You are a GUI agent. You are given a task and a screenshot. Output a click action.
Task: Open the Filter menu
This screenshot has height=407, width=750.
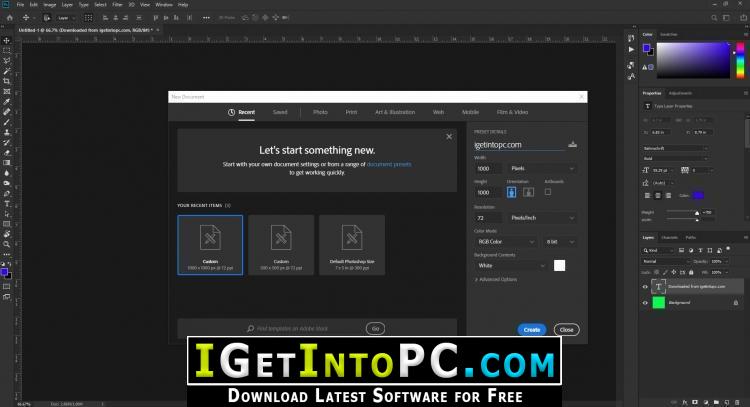pos(117,5)
